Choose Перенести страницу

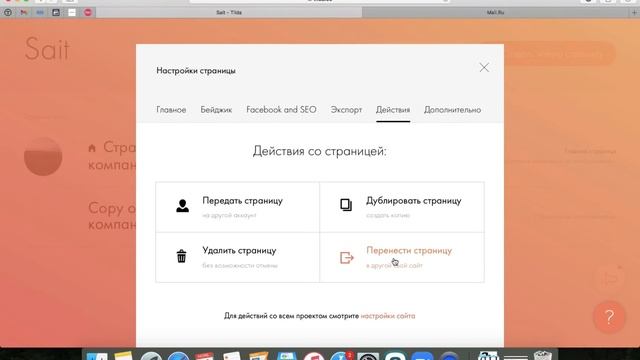402,257
